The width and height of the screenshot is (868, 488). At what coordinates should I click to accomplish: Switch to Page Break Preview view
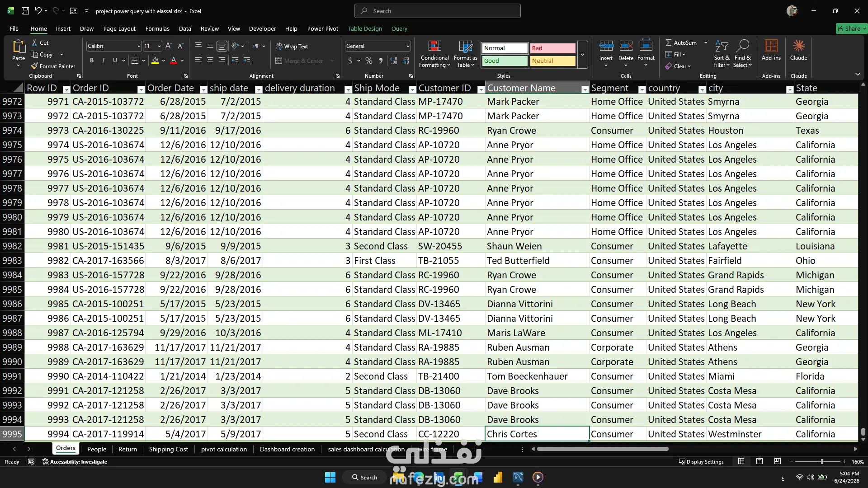coord(778,461)
